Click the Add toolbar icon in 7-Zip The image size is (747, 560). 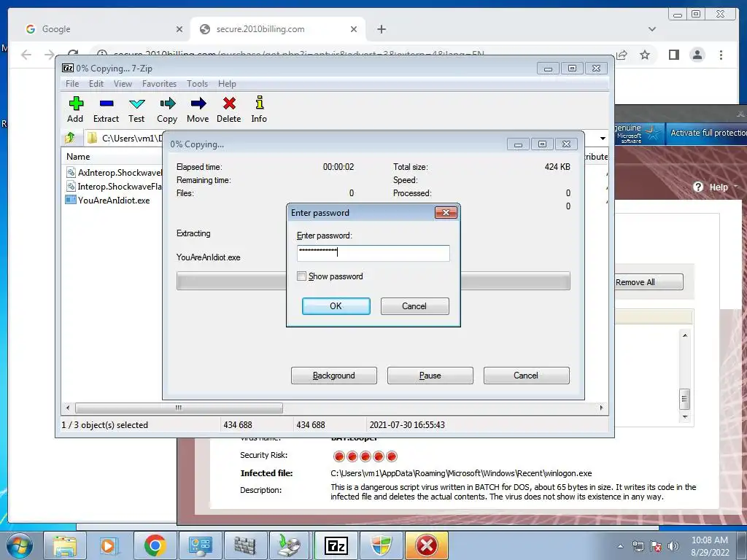point(75,109)
